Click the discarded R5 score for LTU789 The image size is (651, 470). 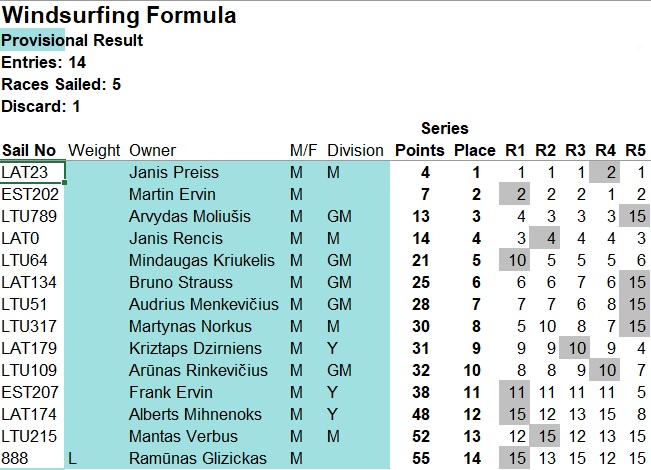pyautogui.click(x=634, y=216)
